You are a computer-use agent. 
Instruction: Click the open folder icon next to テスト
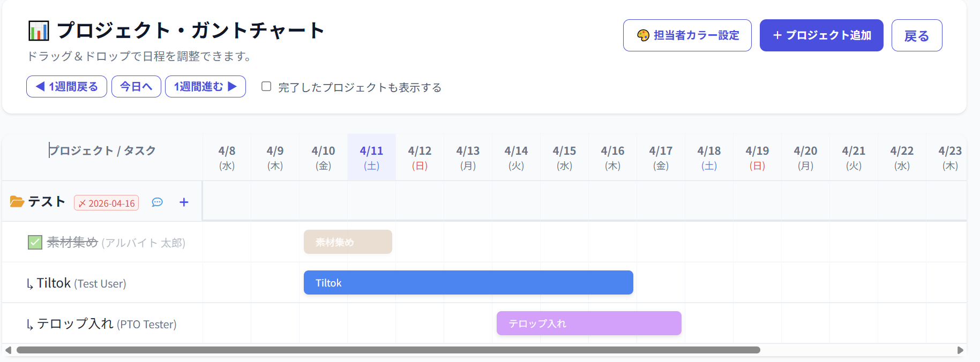click(x=17, y=202)
